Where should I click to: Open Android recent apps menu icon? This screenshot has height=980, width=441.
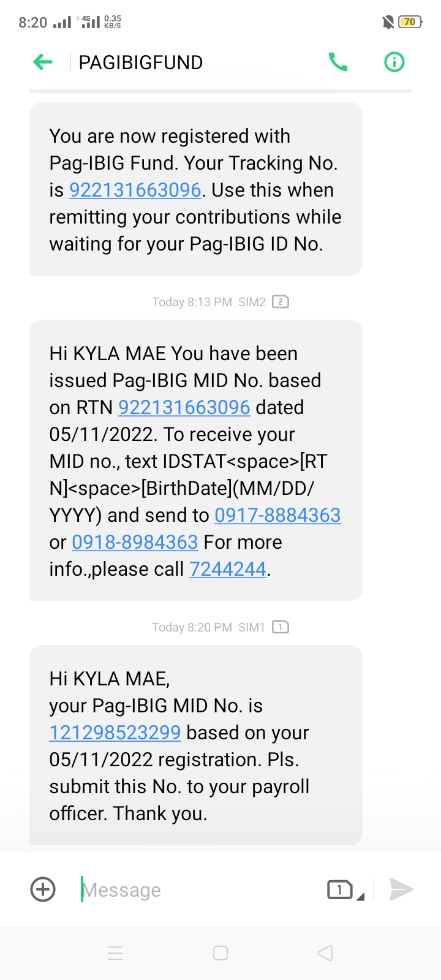[x=115, y=953]
